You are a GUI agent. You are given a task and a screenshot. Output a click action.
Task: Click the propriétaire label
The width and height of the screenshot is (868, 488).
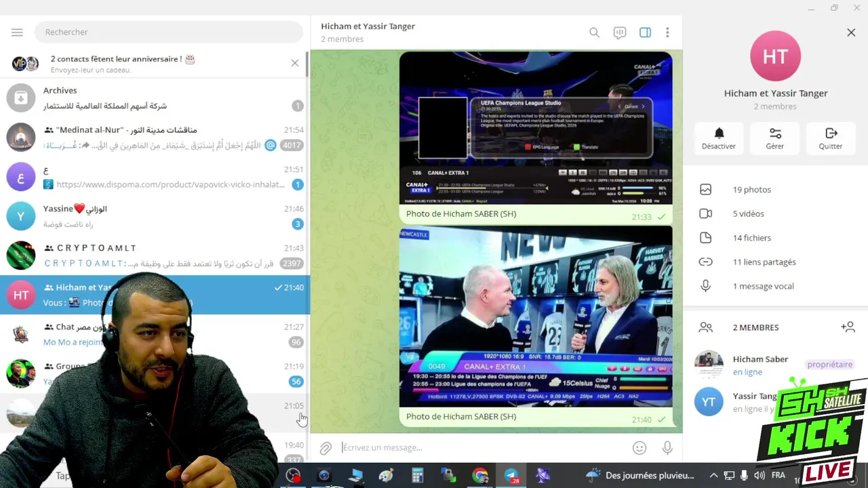(x=829, y=365)
